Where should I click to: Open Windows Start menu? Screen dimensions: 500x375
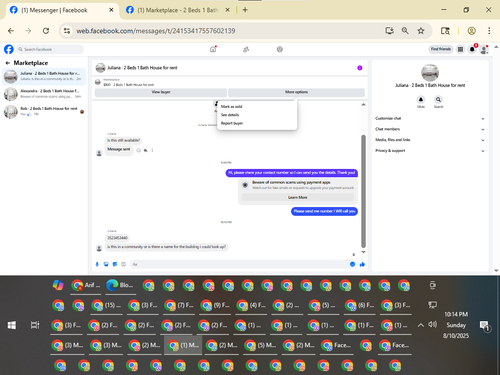click(x=12, y=325)
